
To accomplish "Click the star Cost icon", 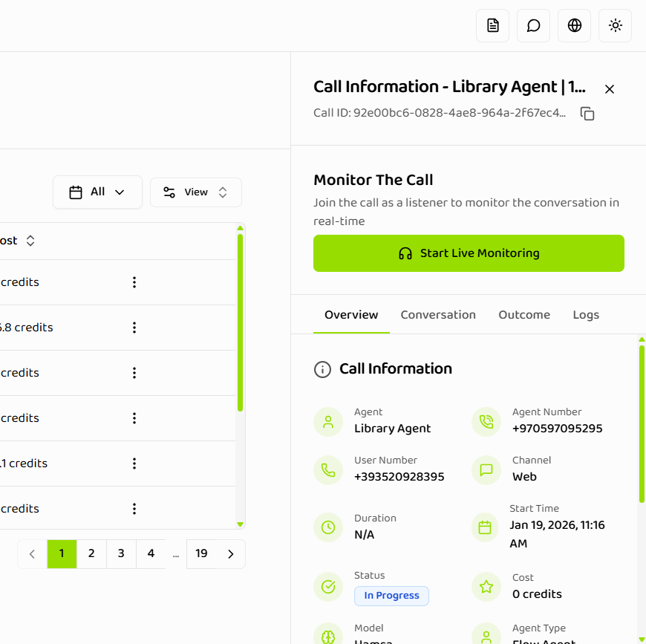I will coord(486,587).
